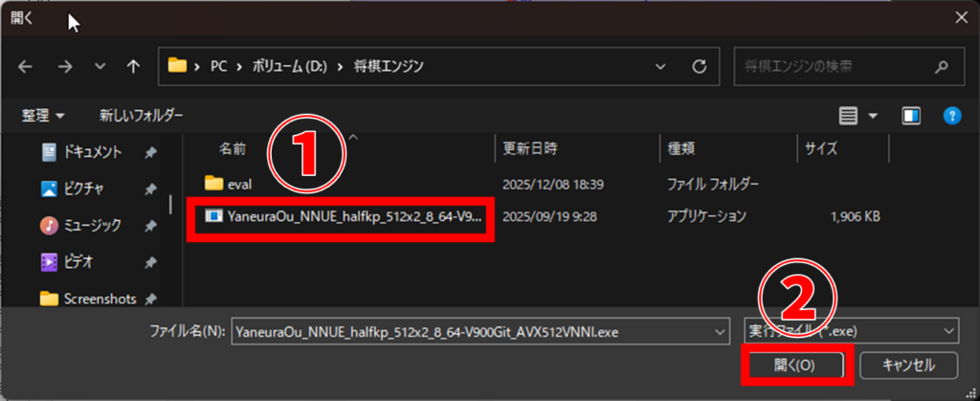Expand the file name combo box
Viewport: 980px width, 401px height.
(721, 330)
